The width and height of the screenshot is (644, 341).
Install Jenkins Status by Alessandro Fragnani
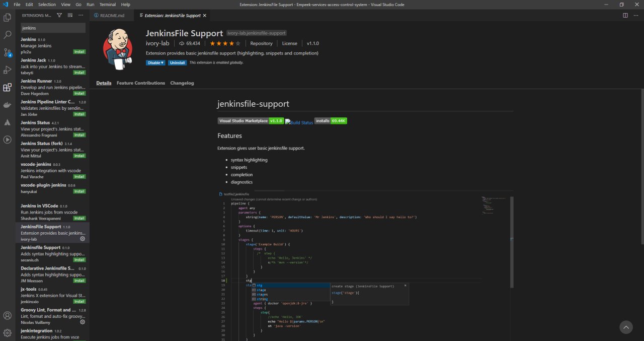pyautogui.click(x=79, y=135)
